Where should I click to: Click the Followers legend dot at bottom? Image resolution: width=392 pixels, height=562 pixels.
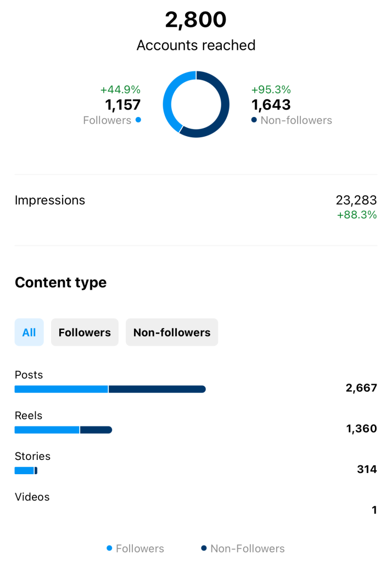109,548
